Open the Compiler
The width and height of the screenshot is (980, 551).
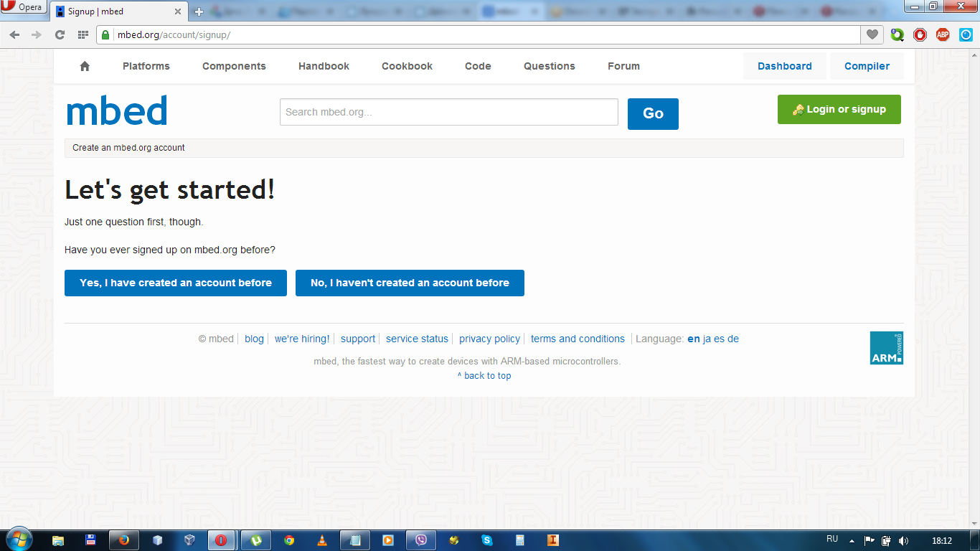(867, 66)
